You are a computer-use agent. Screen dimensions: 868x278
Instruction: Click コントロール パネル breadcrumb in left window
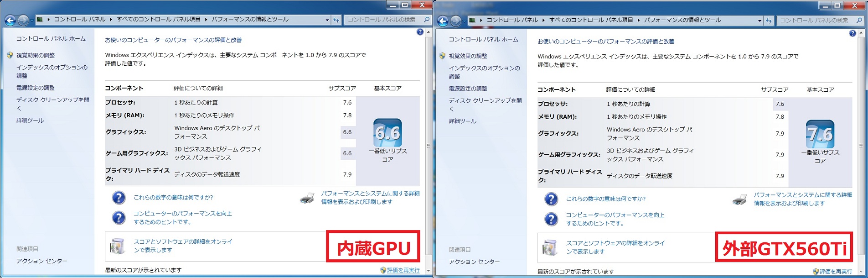[80, 20]
